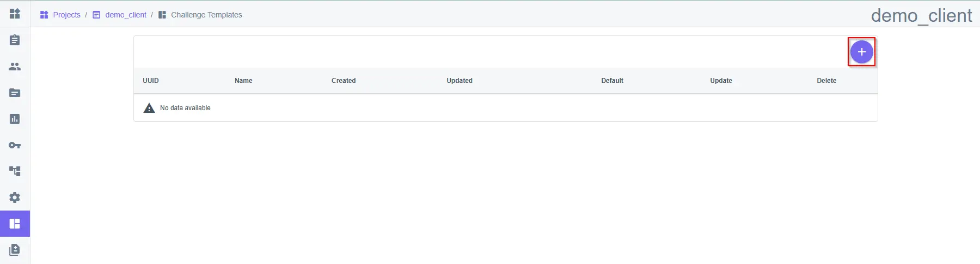Add a new challenge template

[x=861, y=52]
